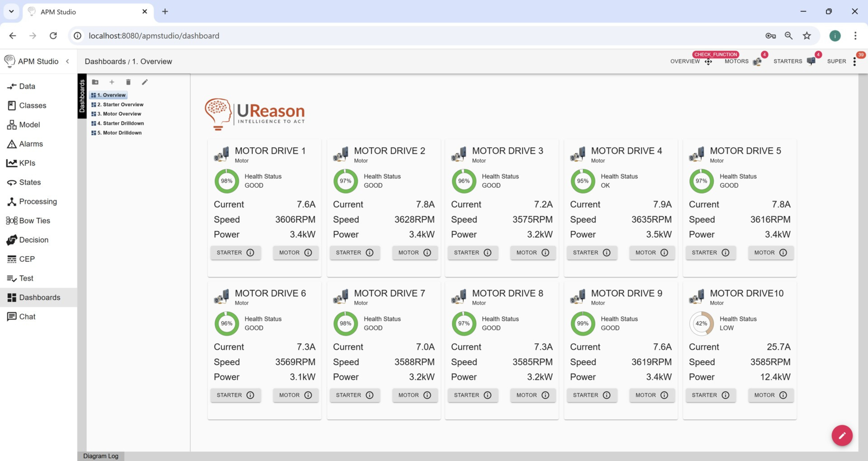Viewport: 868px width, 461px height.
Task: Click the delete dashboard trash icon
Action: tap(128, 82)
